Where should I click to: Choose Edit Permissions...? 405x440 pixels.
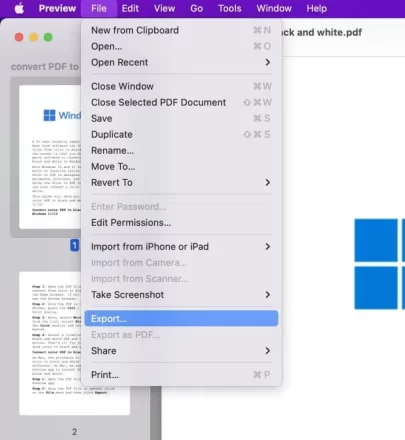pyautogui.click(x=181, y=222)
